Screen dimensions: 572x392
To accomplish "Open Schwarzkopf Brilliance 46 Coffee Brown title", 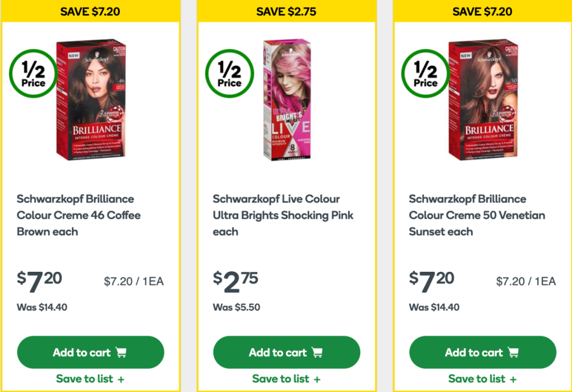I will click(x=79, y=216).
